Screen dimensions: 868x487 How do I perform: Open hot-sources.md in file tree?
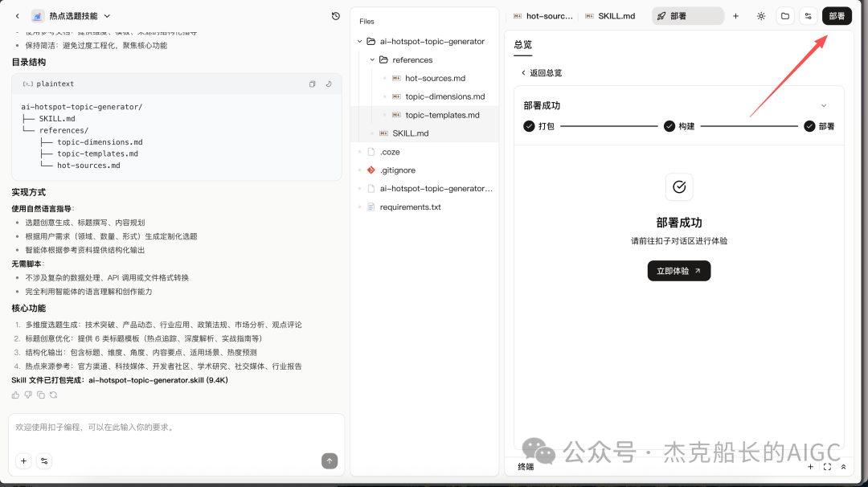tap(435, 78)
